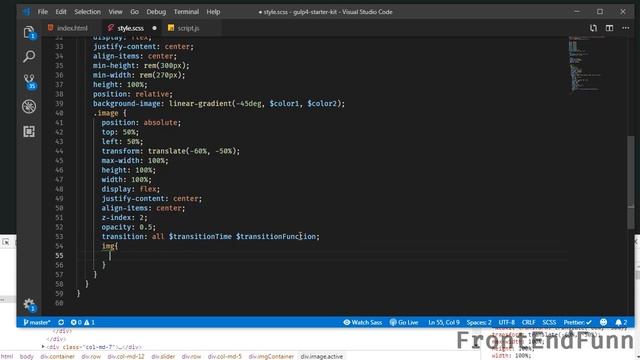Image resolution: width=640 pixels, height=360 pixels.
Task: Select div.imgContainer in DevTools breadcrumb
Action: click(271, 356)
